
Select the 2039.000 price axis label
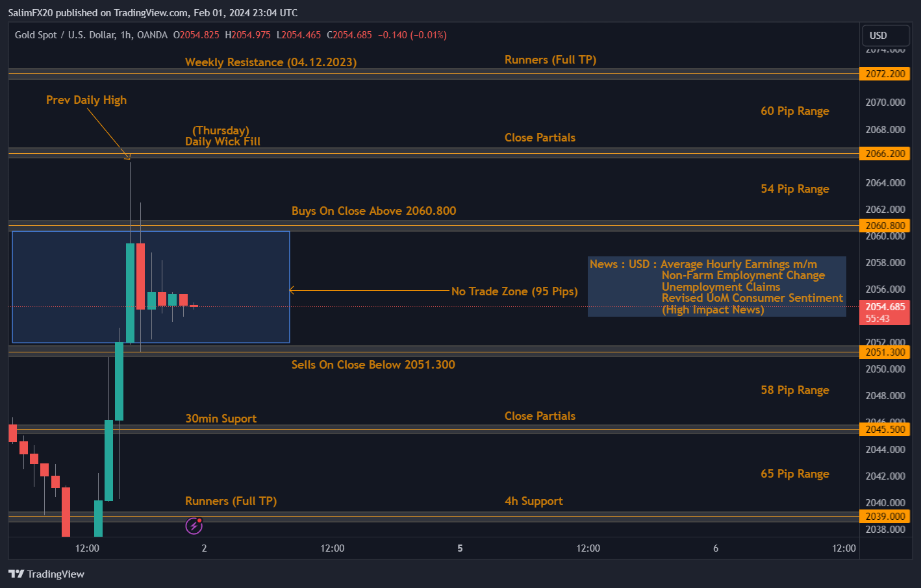(x=885, y=517)
